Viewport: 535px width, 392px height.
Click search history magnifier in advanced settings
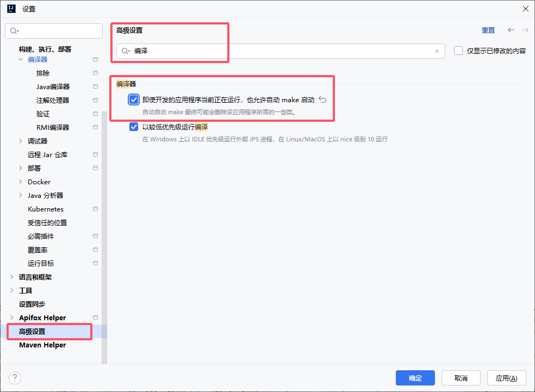126,51
